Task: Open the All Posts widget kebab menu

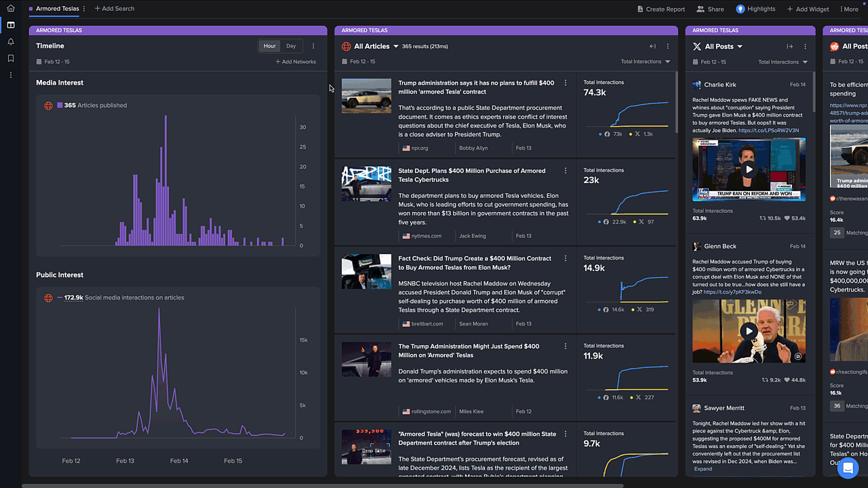Action: click(805, 46)
